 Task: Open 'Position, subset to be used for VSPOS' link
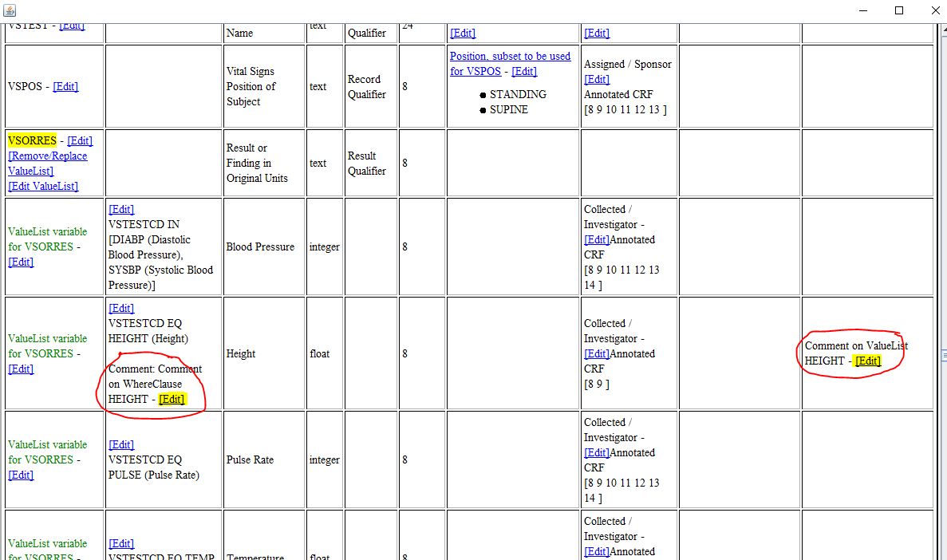510,64
